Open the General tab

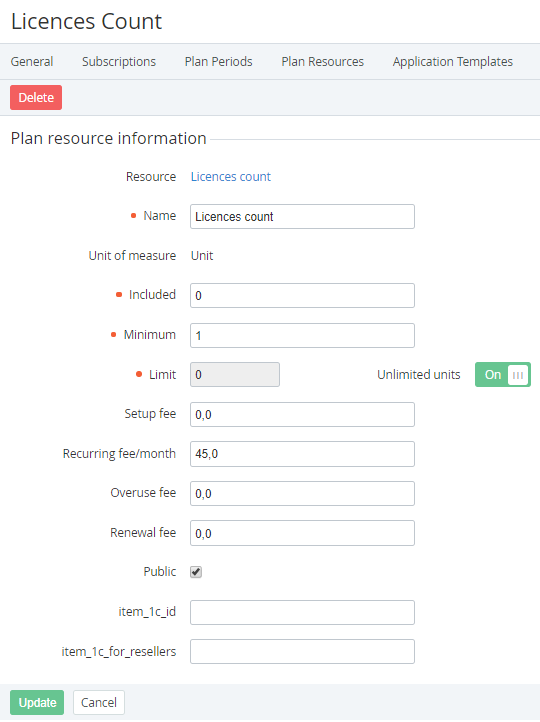tap(32, 62)
